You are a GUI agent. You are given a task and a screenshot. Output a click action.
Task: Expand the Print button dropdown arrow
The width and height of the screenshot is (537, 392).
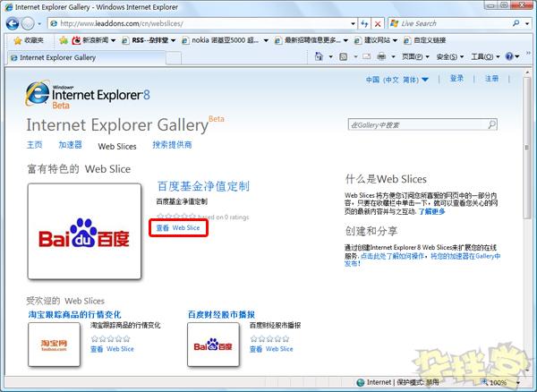click(x=393, y=57)
